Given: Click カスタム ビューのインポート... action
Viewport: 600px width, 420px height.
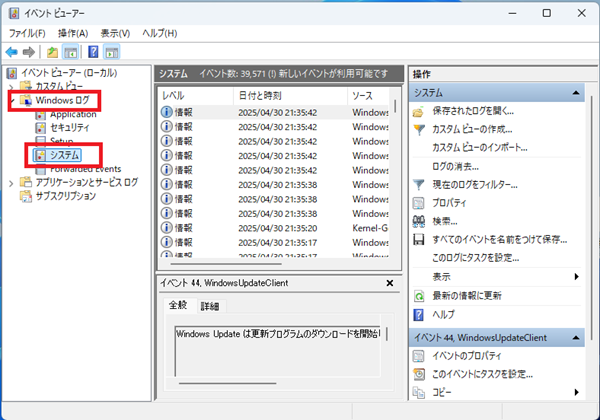Looking at the screenshot, I should [x=480, y=148].
